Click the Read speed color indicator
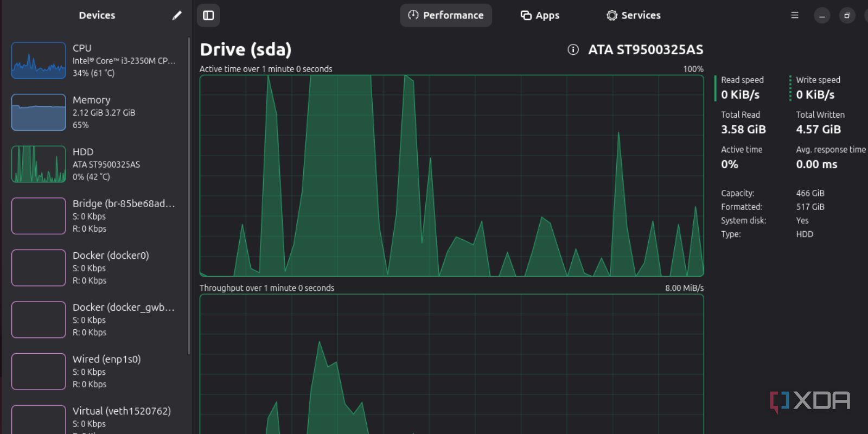The image size is (868, 434). (716, 88)
